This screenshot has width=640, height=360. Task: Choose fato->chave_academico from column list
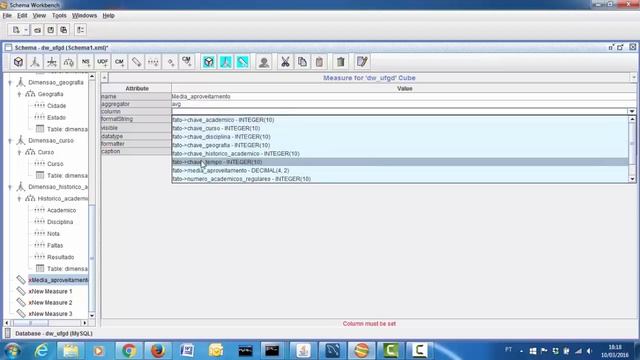400,120
